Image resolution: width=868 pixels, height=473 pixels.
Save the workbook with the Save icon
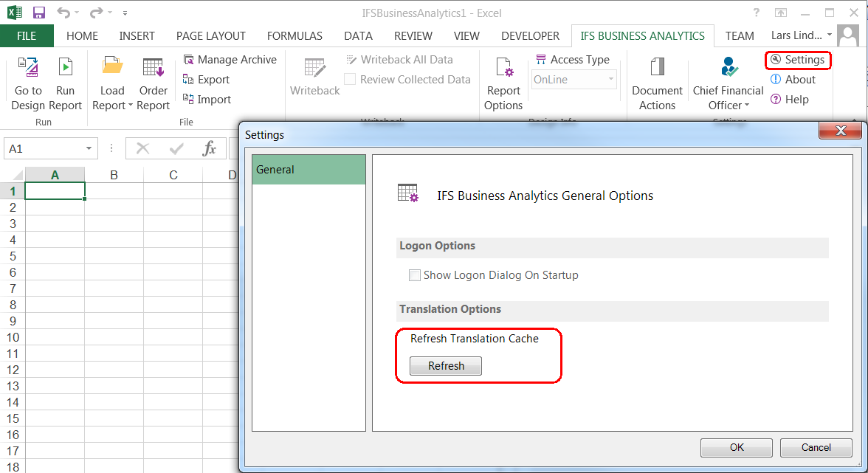tap(38, 13)
